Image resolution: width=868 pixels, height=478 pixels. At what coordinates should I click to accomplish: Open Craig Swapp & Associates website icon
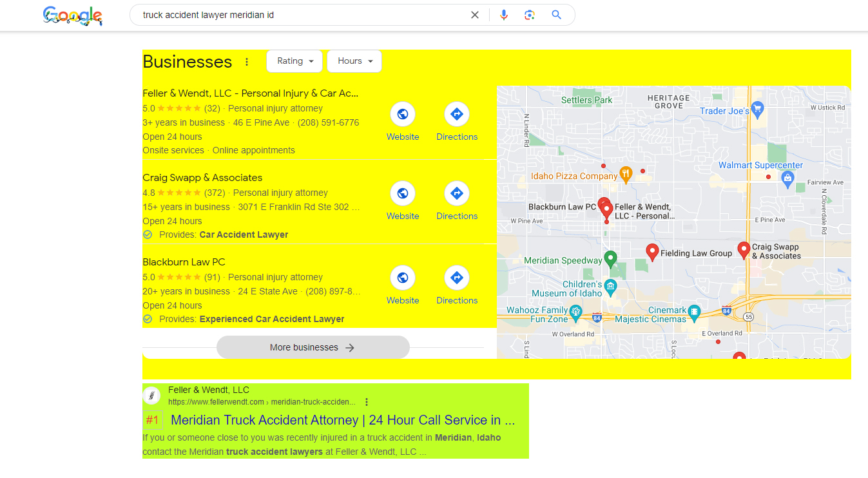(403, 193)
